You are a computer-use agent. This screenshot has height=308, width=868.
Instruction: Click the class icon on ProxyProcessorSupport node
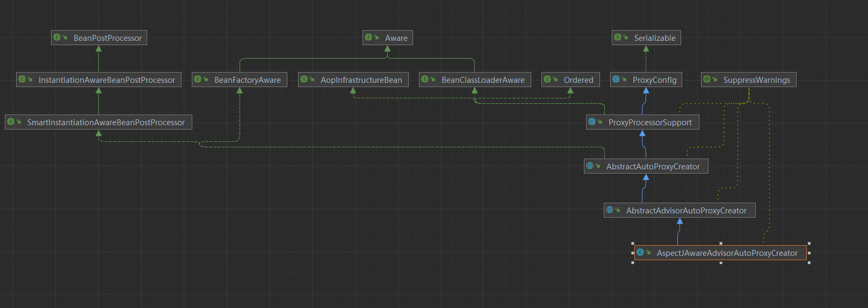[592, 122]
